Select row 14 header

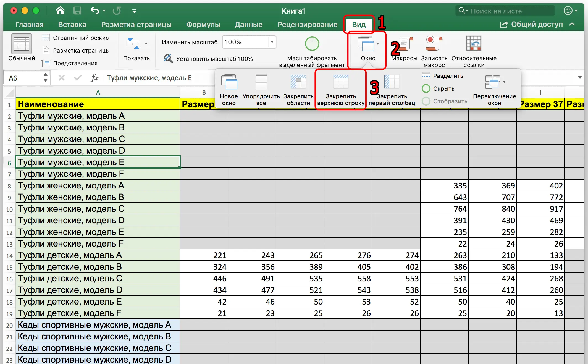point(9,256)
